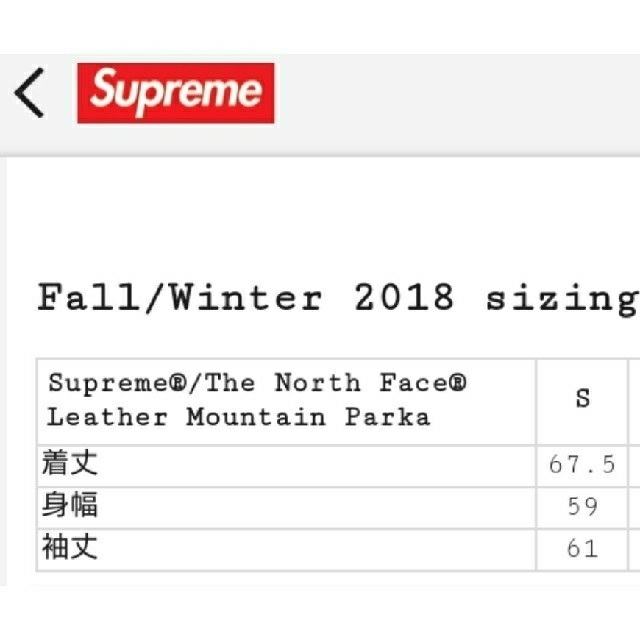The height and width of the screenshot is (640, 640).
Task: Click the word sizing in the heading
Action: point(562,300)
